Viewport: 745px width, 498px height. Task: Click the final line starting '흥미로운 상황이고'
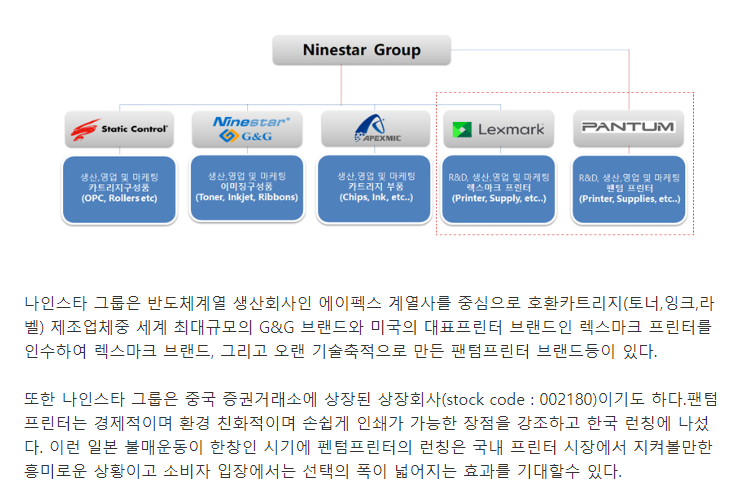[323, 471]
